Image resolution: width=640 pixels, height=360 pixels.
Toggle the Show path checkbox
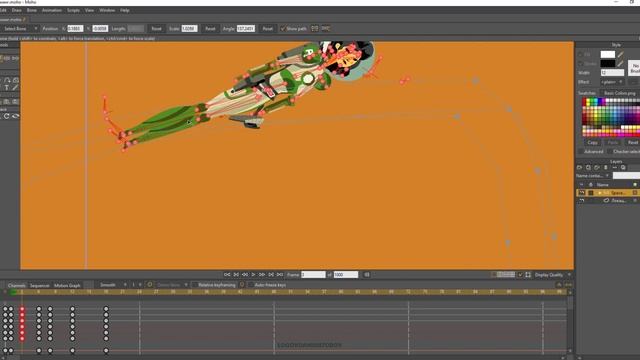click(x=282, y=29)
